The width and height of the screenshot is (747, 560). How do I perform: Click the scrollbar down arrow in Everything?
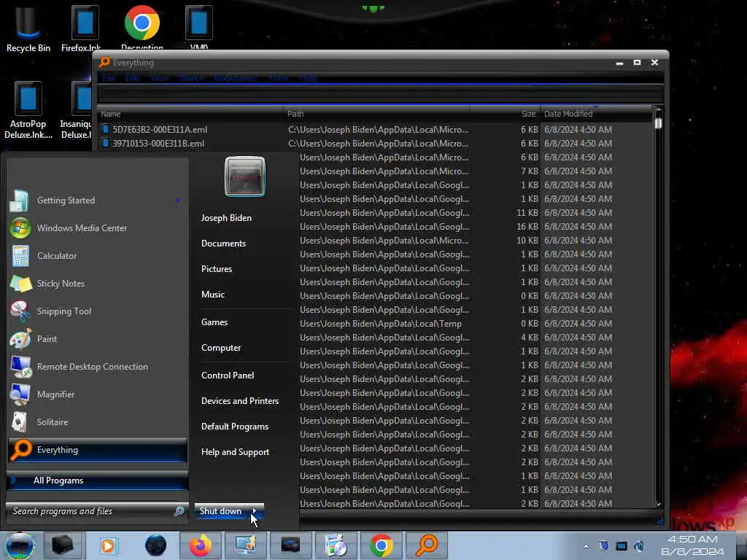pyautogui.click(x=659, y=505)
